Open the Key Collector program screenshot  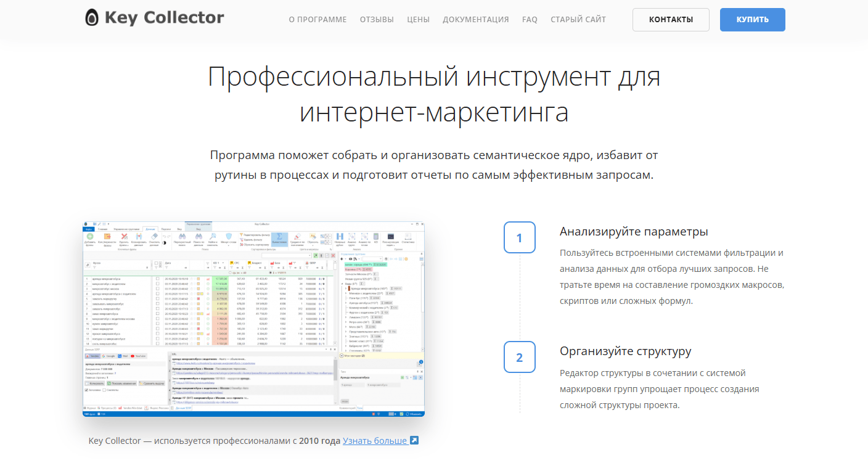pyautogui.click(x=254, y=319)
